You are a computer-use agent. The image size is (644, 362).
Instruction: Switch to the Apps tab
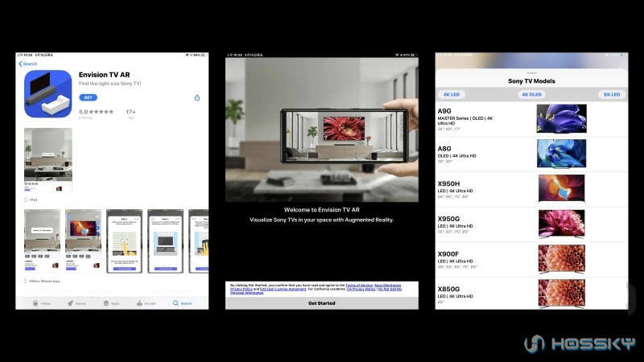pos(111,303)
